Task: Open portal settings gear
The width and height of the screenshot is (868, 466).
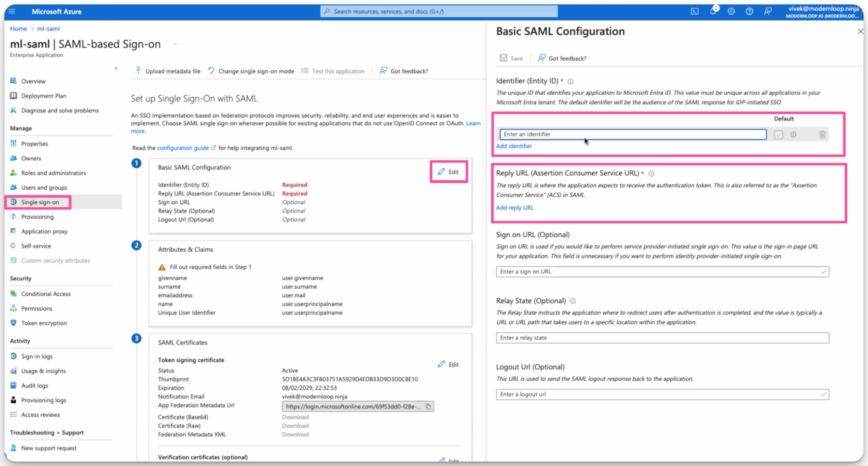Action: coord(731,12)
